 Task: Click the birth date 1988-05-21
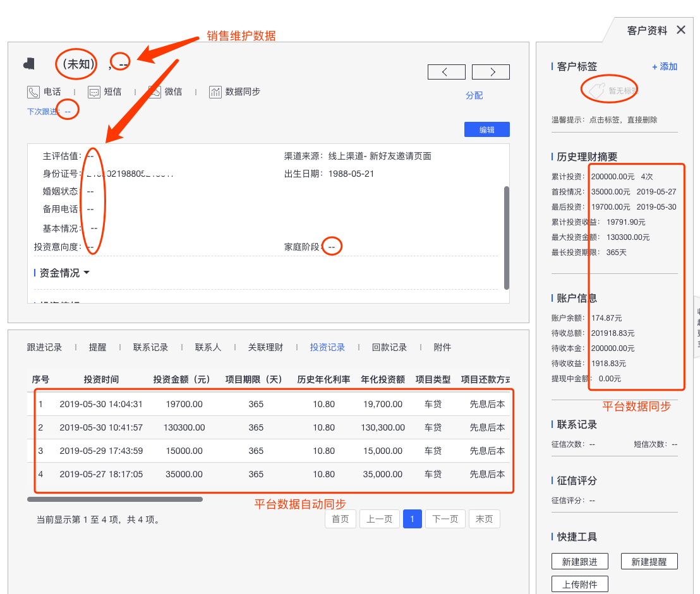(x=351, y=174)
